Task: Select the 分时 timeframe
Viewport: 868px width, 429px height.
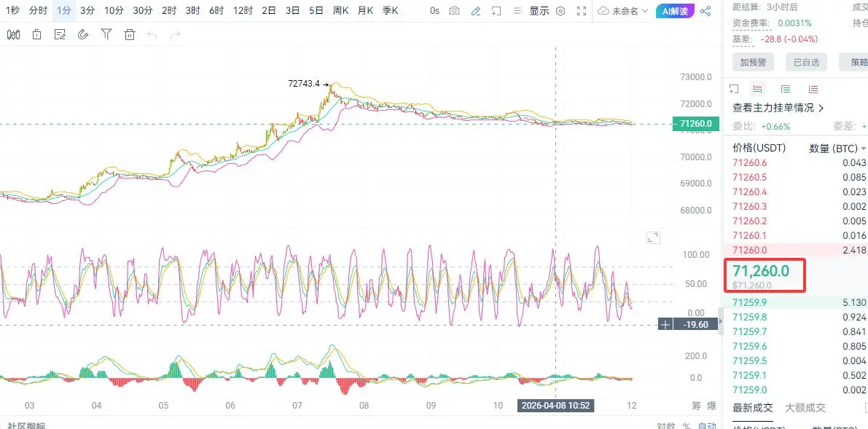Action: 38,10
